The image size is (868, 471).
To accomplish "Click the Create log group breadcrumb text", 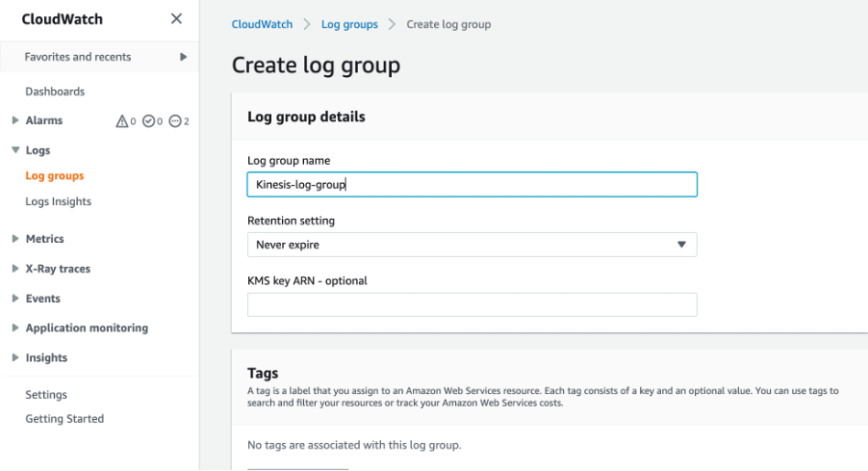I will (448, 24).
